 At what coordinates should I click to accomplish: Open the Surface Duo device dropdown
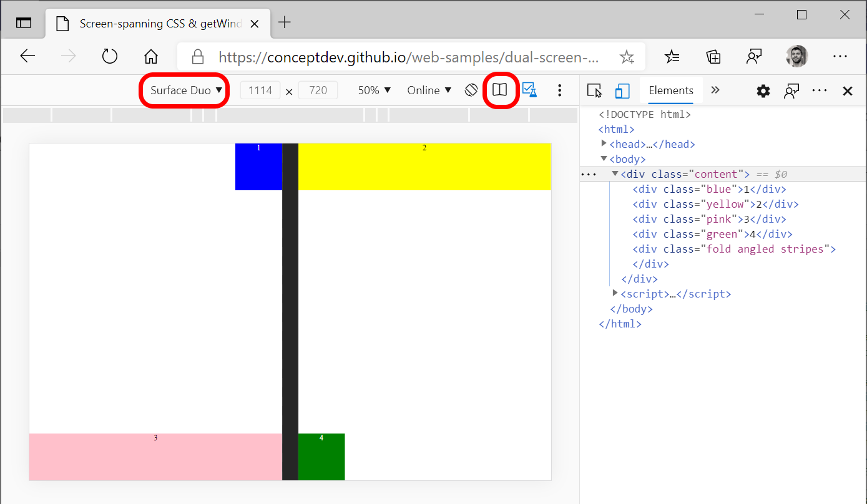tap(186, 90)
